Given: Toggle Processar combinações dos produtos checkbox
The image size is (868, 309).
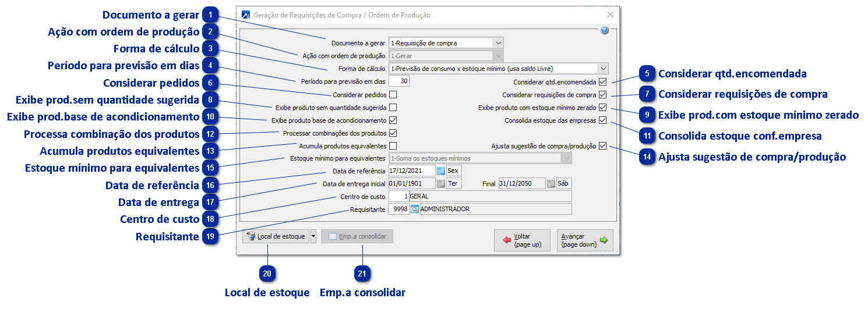Looking at the screenshot, I should [x=393, y=133].
